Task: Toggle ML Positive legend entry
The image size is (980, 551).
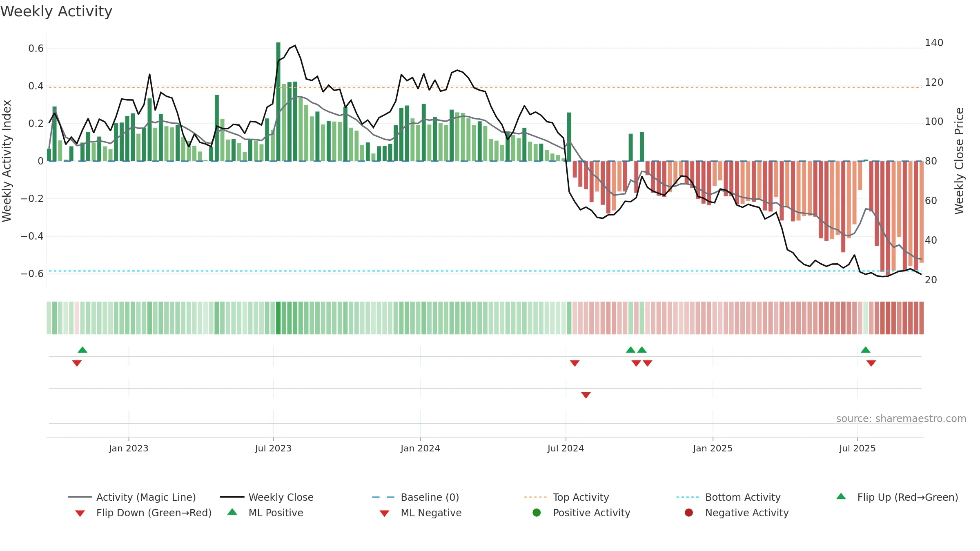Action: [x=265, y=513]
